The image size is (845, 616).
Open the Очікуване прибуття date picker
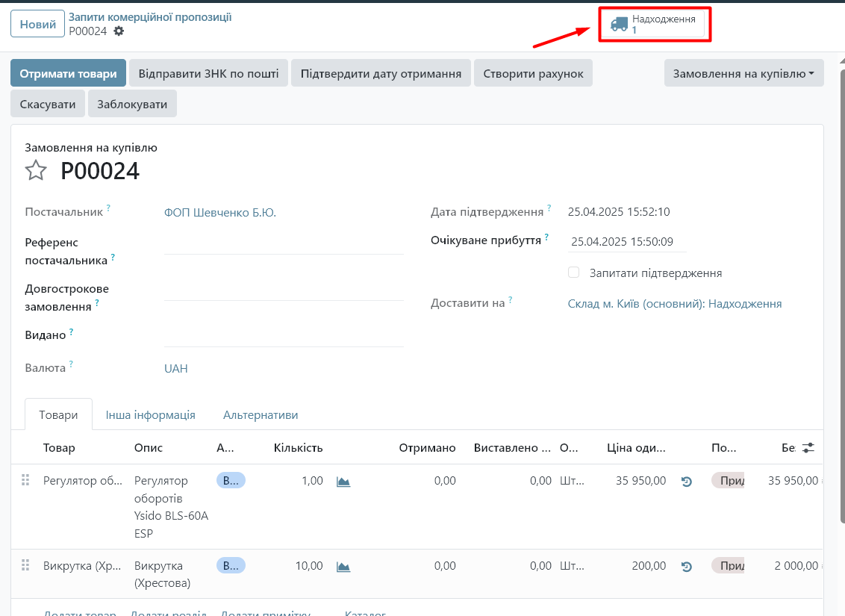pos(626,242)
